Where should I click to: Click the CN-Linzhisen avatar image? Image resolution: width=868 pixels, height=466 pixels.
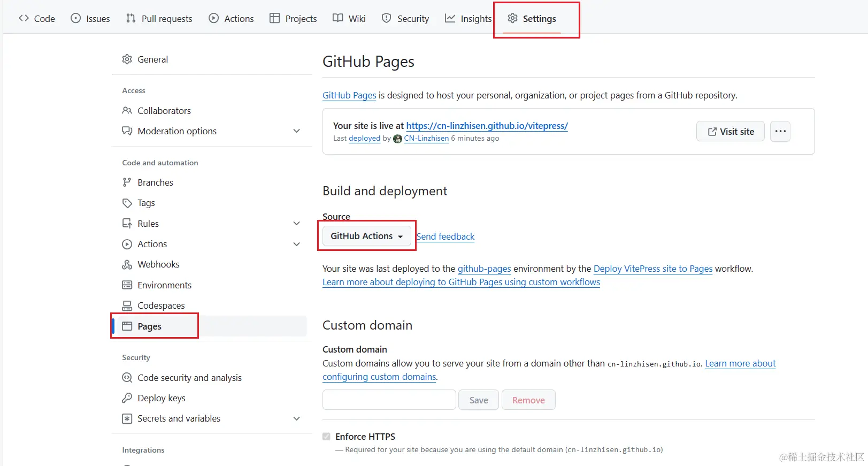[x=397, y=139]
